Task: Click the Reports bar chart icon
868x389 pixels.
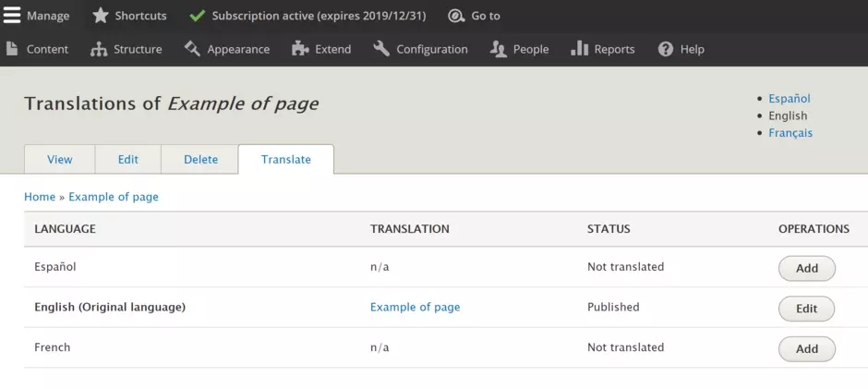Action: click(x=580, y=49)
